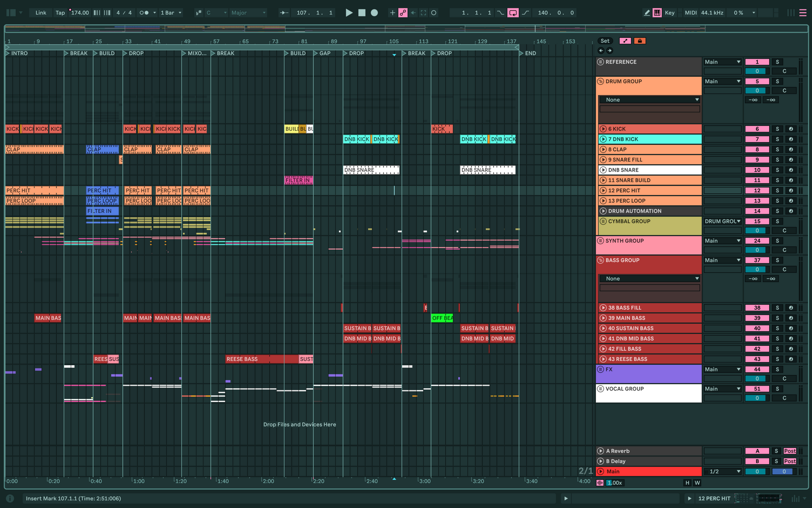Toggle the Draw Mode pencil icon

pyautogui.click(x=647, y=13)
